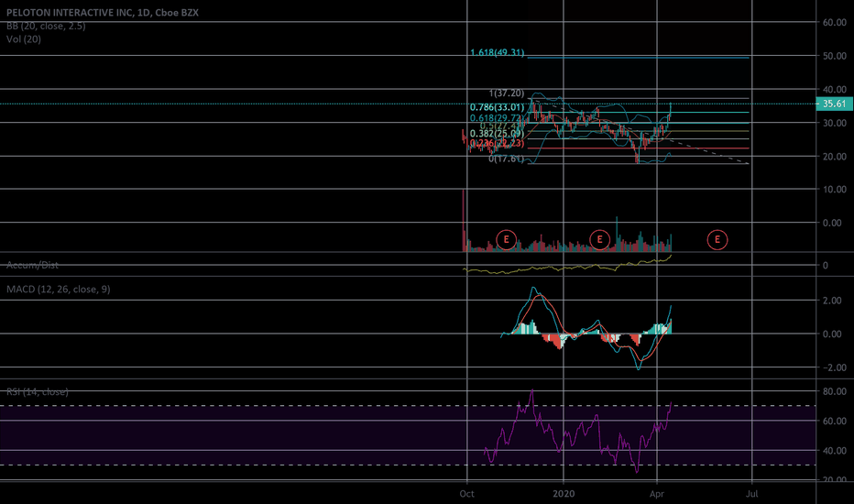Click the Jul label on time axis

(x=752, y=494)
